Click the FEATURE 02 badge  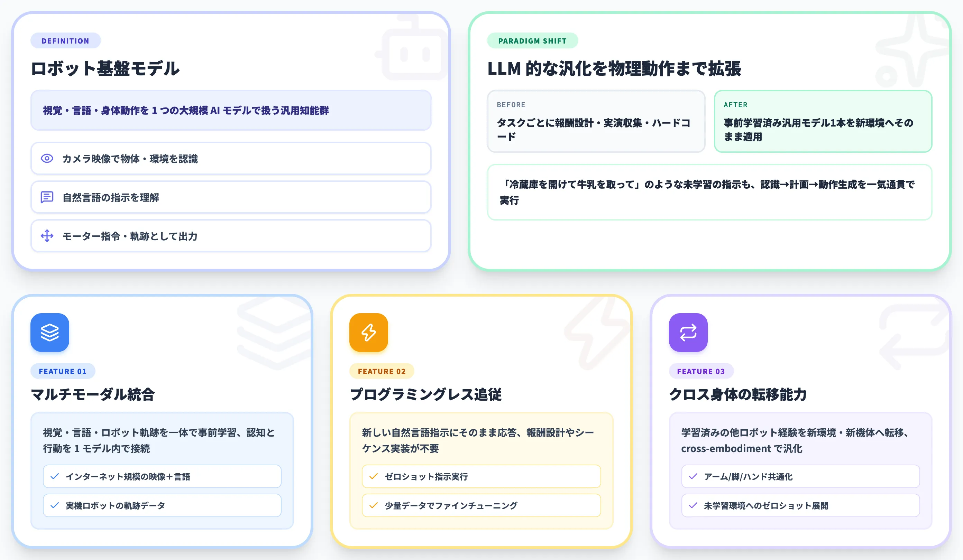382,371
